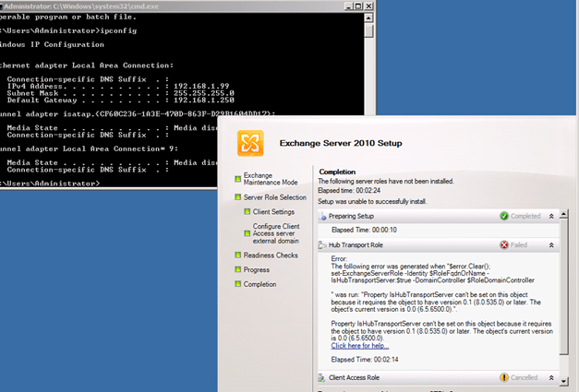Select the Progress step in sidebar

pyautogui.click(x=258, y=270)
